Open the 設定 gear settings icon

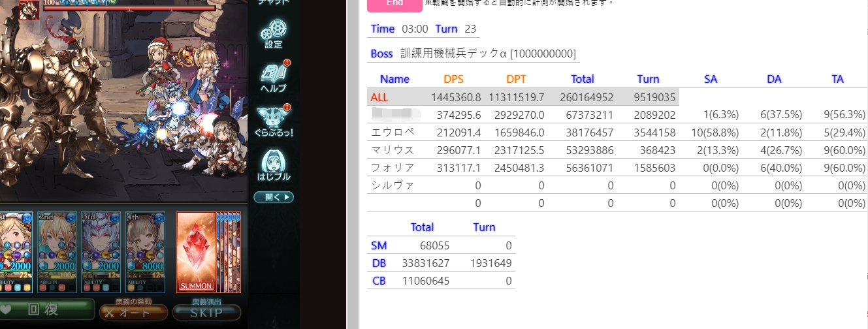click(x=273, y=33)
